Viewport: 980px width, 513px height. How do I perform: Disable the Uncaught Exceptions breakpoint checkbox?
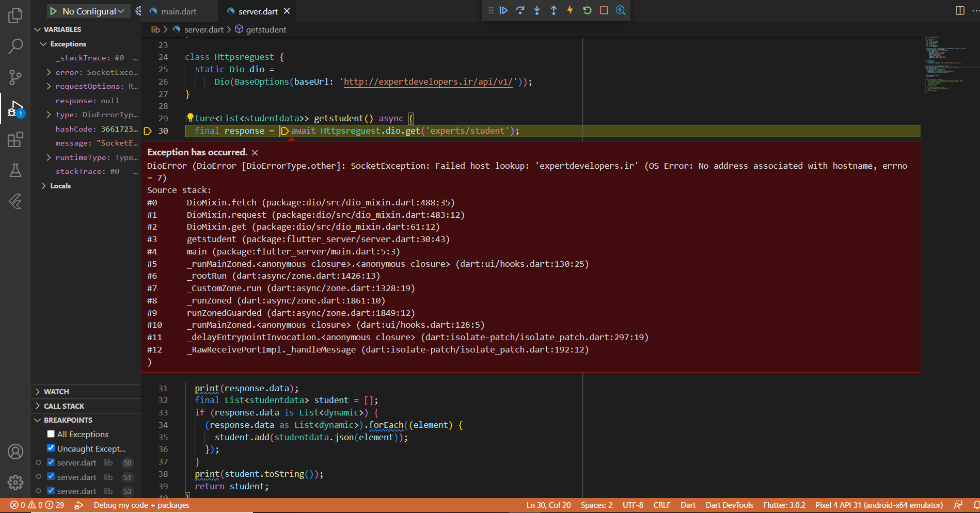[x=51, y=448]
